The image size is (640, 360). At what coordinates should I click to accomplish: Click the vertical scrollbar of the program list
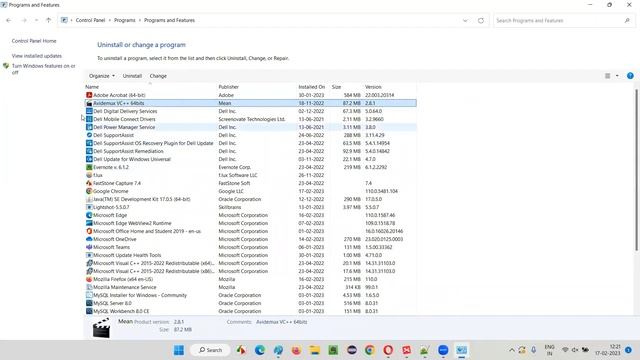click(x=636, y=169)
